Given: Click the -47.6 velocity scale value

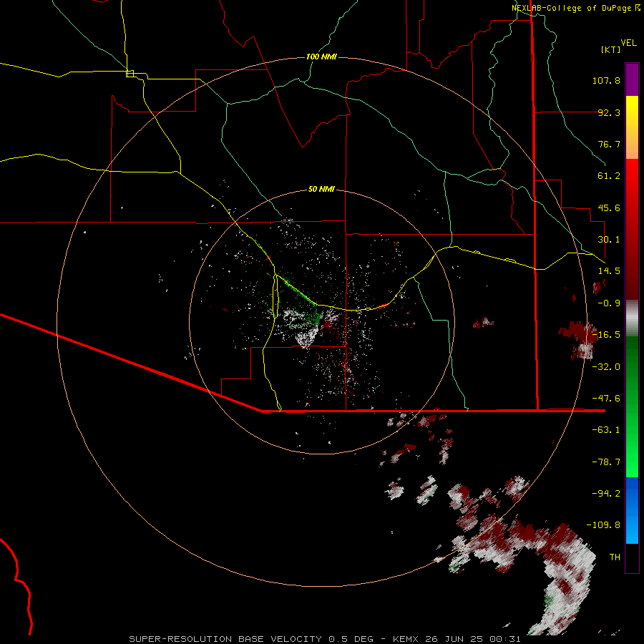Looking at the screenshot, I should [606, 399].
